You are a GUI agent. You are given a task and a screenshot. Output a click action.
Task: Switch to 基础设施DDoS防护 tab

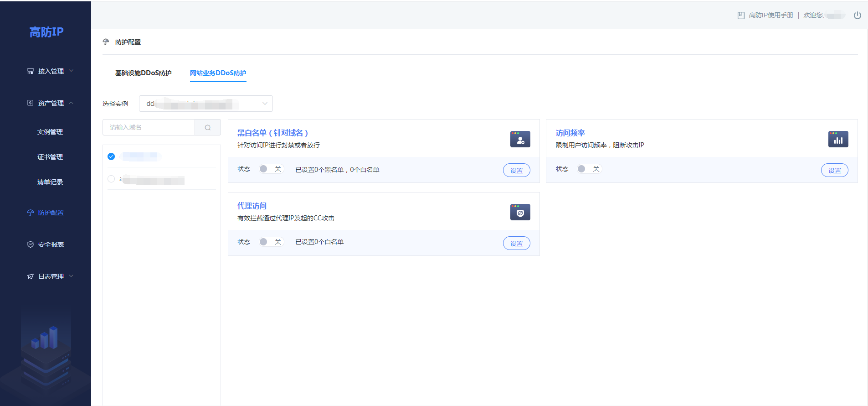(143, 73)
